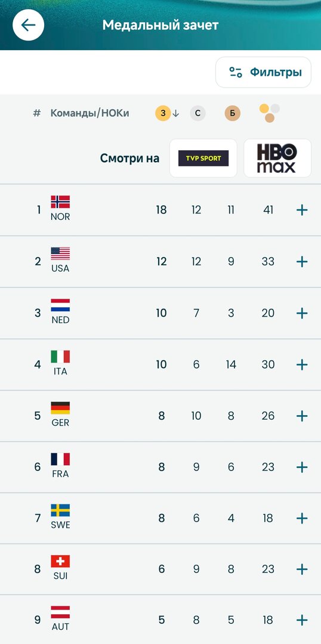This screenshot has height=644, width=321.
Task: Open the HBO Max broadcaster logo
Action: tap(277, 158)
